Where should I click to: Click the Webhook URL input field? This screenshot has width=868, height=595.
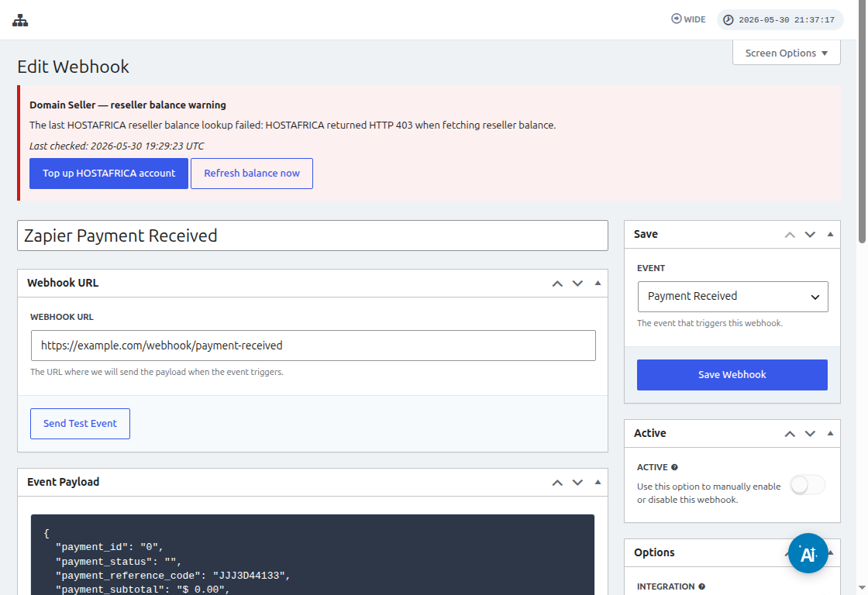pyautogui.click(x=313, y=346)
